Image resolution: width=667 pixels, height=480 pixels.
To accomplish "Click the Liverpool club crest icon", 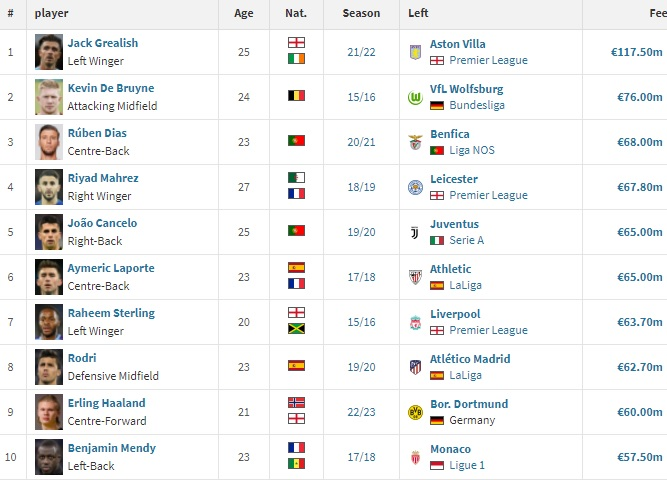I will [x=415, y=323].
